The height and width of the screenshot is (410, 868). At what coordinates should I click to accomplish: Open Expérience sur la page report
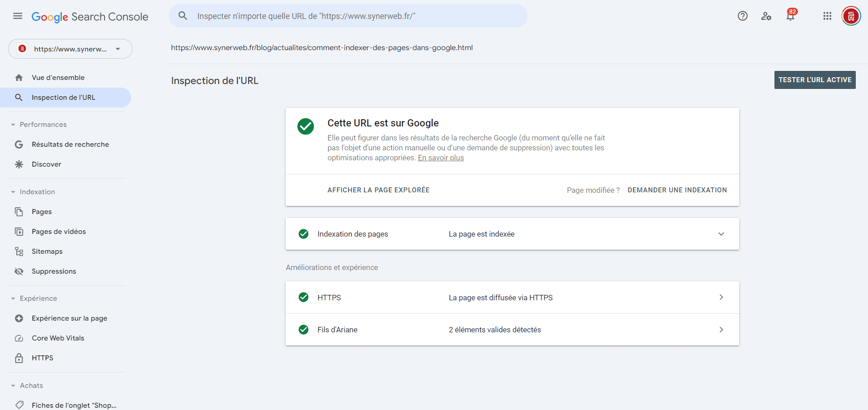(x=66, y=318)
